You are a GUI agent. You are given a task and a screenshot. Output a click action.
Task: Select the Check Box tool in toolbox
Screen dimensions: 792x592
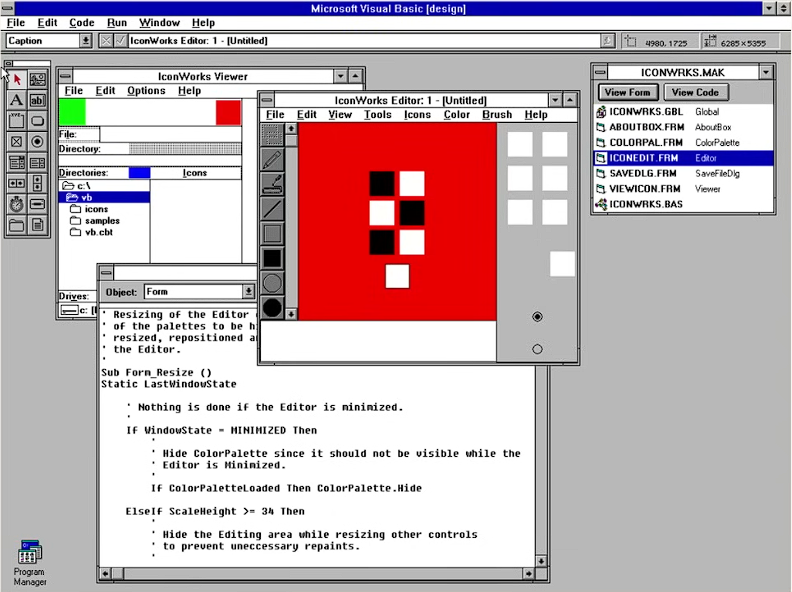tap(17, 141)
